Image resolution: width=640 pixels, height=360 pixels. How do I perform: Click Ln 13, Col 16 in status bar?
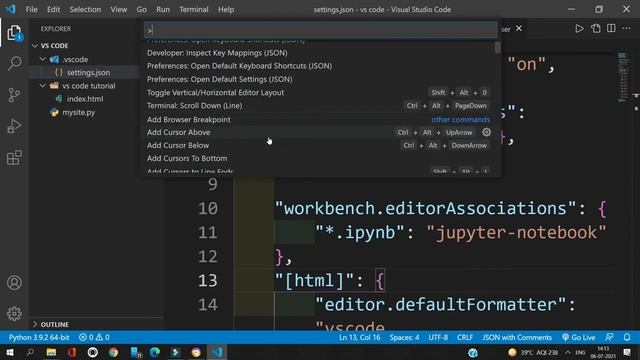click(360, 338)
